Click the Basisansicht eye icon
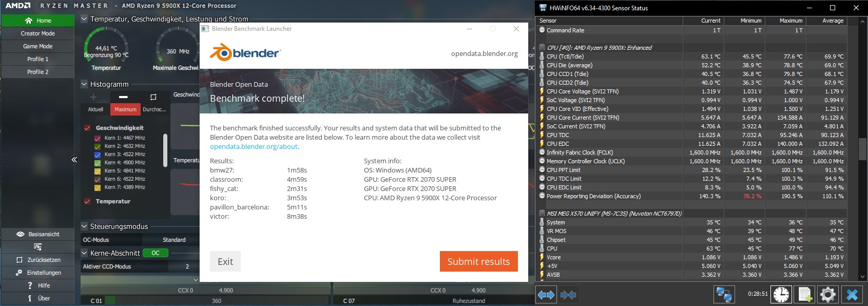This screenshot has height=306, width=868. [x=21, y=234]
